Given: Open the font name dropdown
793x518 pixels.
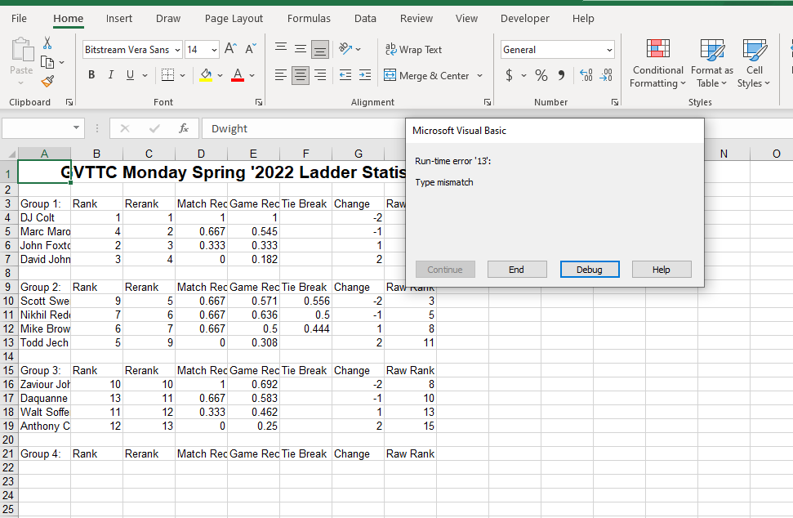Looking at the screenshot, I should point(177,49).
